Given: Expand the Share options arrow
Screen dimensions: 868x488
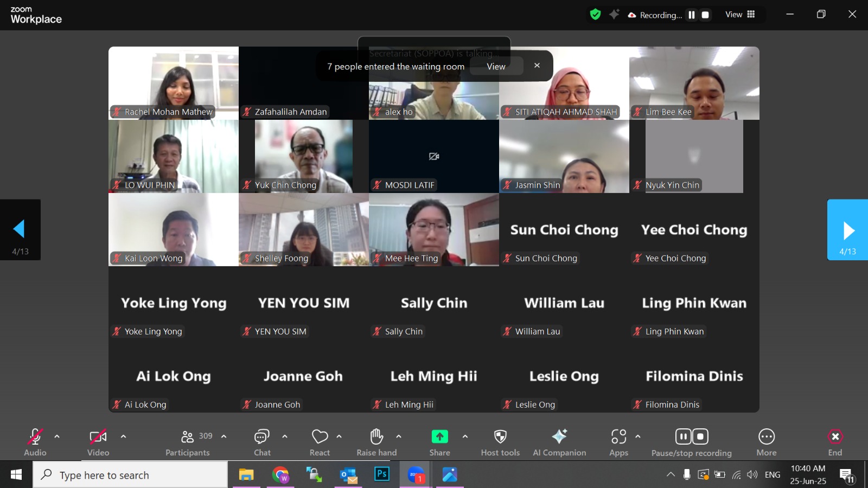Looking at the screenshot, I should pos(465,436).
